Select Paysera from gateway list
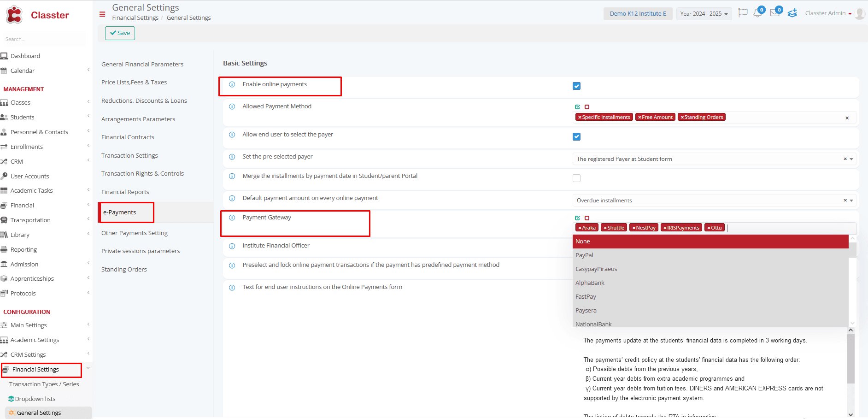The image size is (868, 419). tap(710, 311)
